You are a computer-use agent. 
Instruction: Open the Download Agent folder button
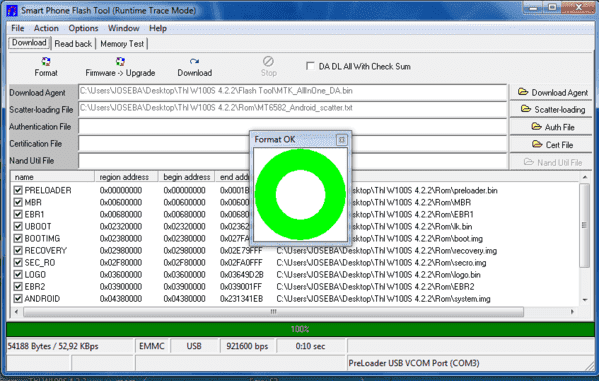click(551, 92)
